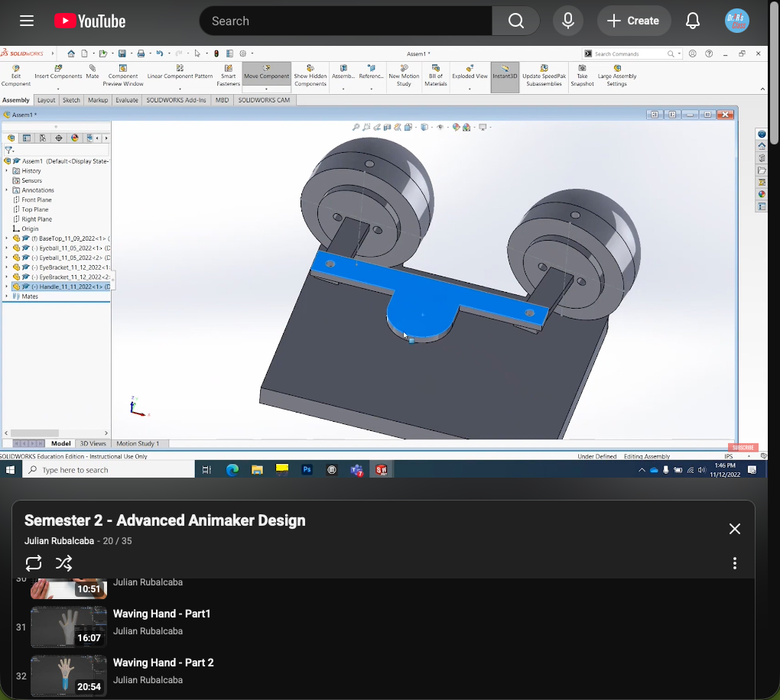Click Update SpeedPak Subassemblies
Image resolution: width=780 pixels, height=700 pixels.
[x=544, y=76]
